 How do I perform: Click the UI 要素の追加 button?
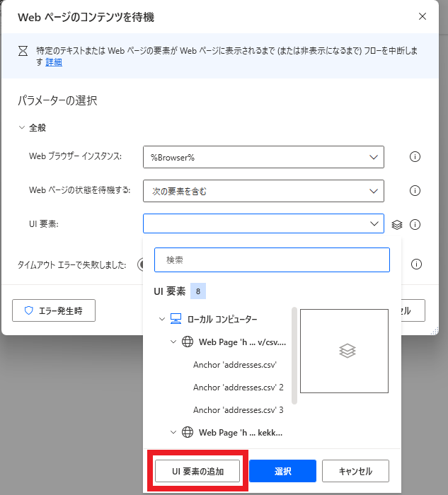coord(198,471)
